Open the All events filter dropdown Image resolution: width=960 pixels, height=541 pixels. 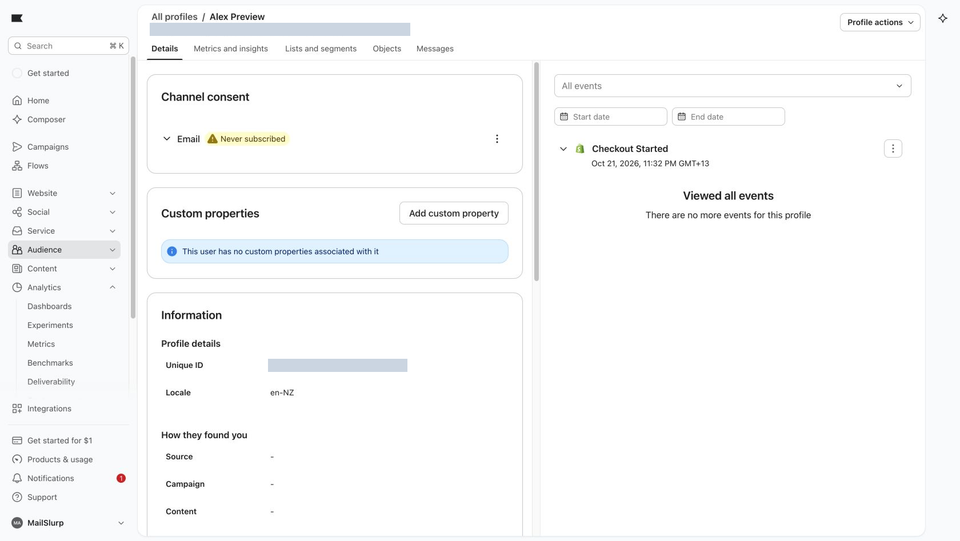pyautogui.click(x=732, y=86)
